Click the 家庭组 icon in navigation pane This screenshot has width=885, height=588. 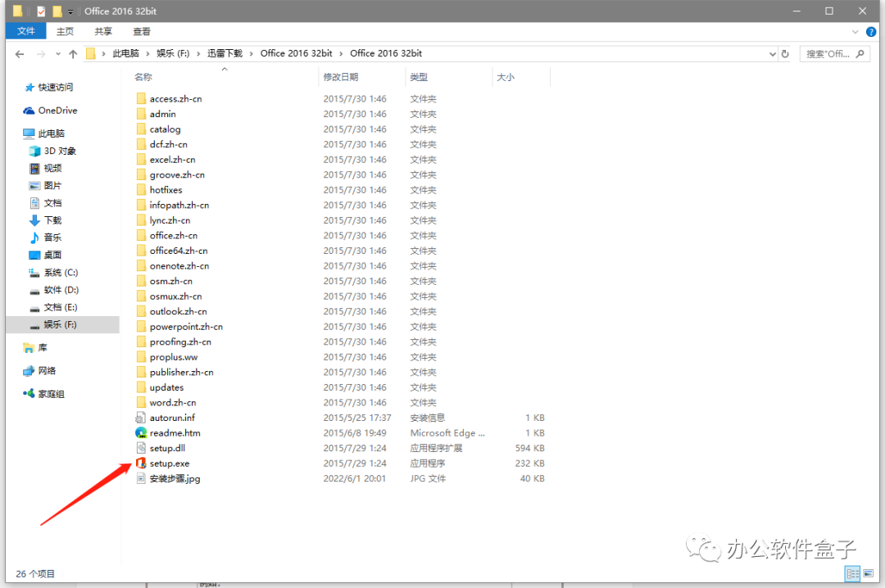coord(29,394)
